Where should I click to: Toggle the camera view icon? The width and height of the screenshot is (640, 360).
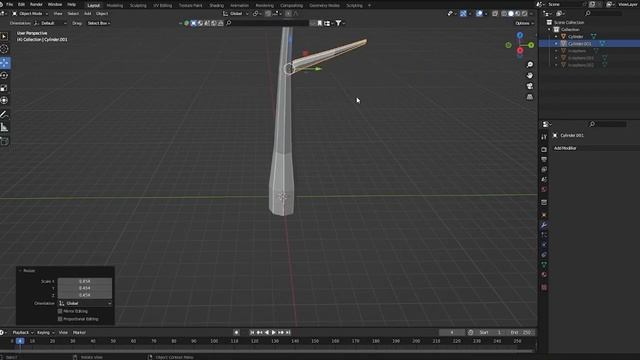pyautogui.click(x=530, y=86)
